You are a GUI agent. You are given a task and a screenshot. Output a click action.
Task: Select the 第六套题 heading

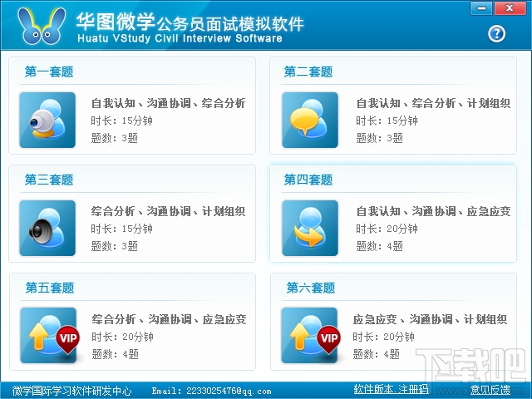pyautogui.click(x=310, y=288)
